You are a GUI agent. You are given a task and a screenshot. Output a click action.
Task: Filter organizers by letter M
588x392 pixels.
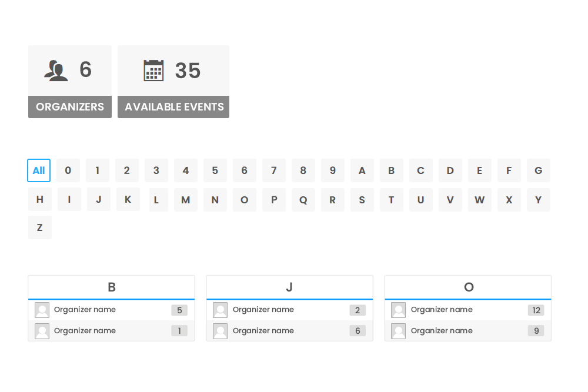[186, 200]
